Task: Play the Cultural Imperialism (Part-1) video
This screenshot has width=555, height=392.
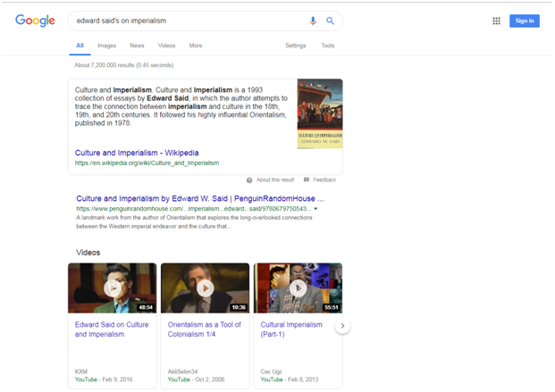Action: [298, 288]
